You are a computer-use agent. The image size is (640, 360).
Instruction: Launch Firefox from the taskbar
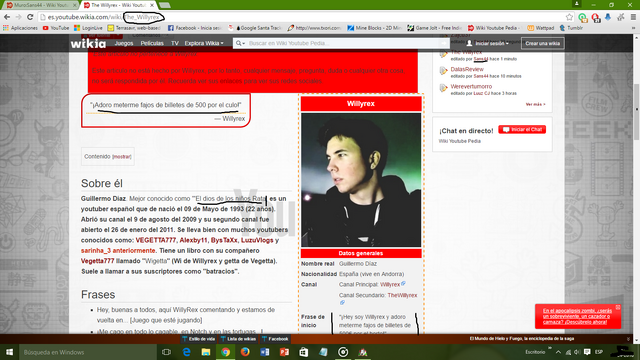[x=245, y=352]
